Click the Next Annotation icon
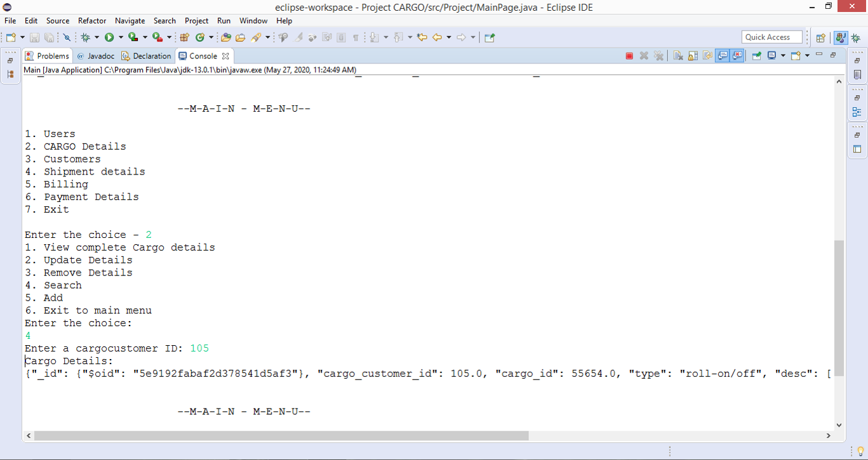This screenshot has height=460, width=868. [373, 37]
